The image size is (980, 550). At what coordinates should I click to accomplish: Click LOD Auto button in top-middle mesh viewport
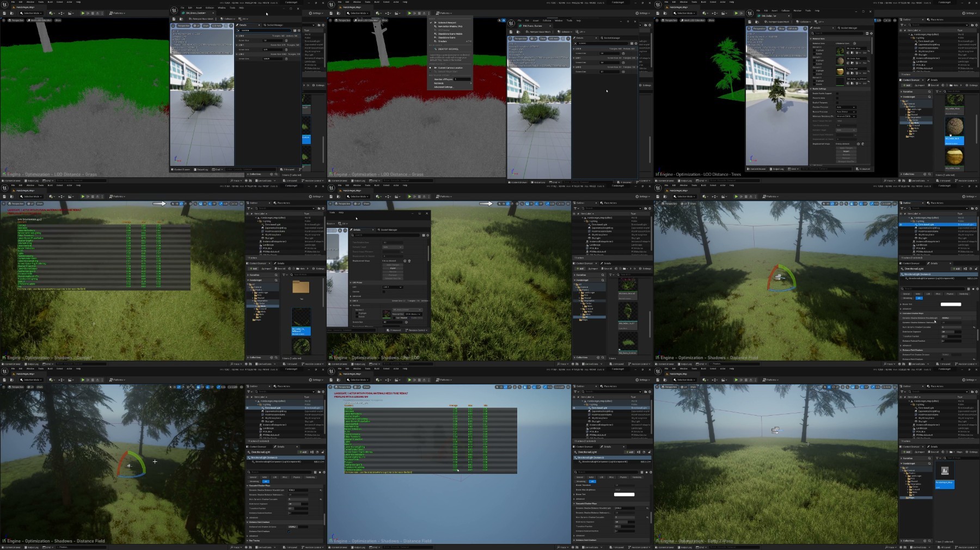554,39
